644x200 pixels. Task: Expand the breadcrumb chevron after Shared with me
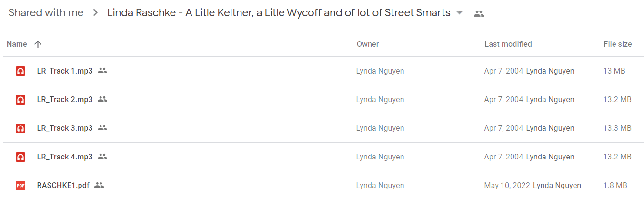tap(95, 13)
